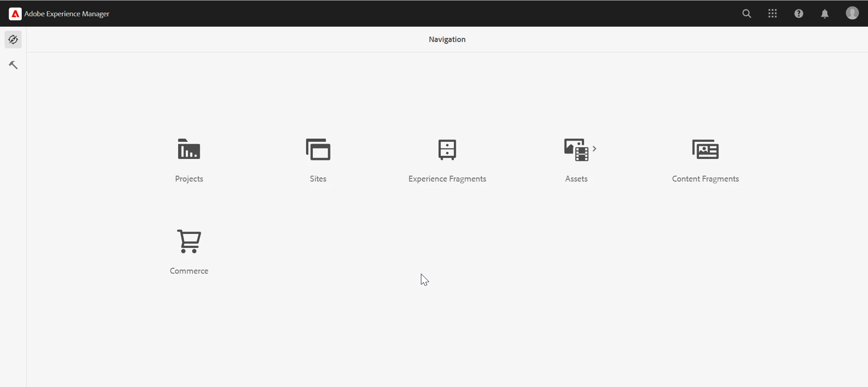Click the Sites label
868x387 pixels.
point(318,179)
